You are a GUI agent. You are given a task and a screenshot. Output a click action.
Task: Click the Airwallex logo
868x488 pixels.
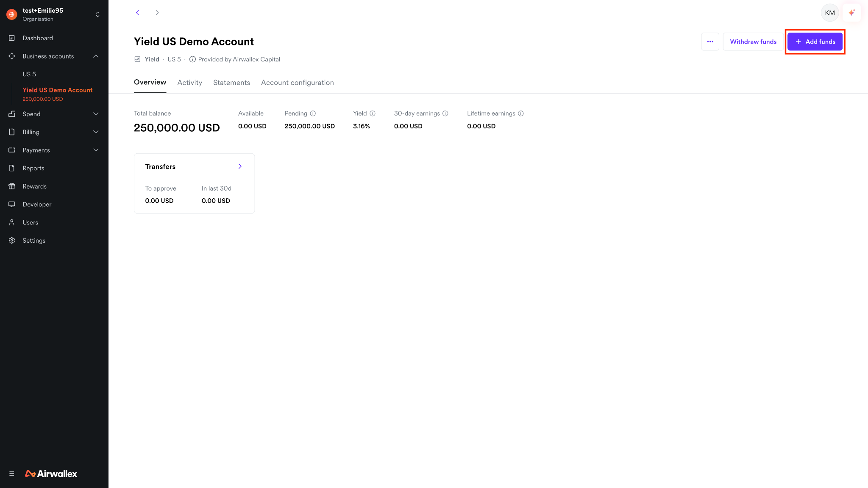click(x=51, y=474)
